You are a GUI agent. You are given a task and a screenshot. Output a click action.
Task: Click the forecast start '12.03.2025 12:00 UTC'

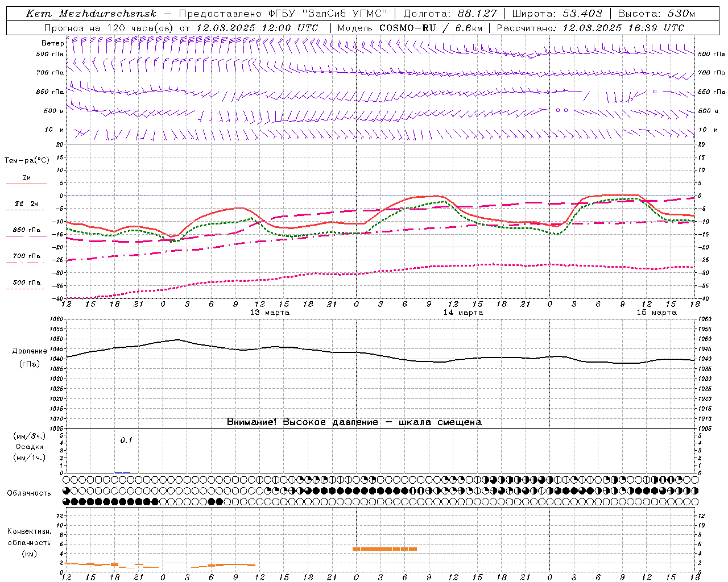pyautogui.click(x=257, y=28)
